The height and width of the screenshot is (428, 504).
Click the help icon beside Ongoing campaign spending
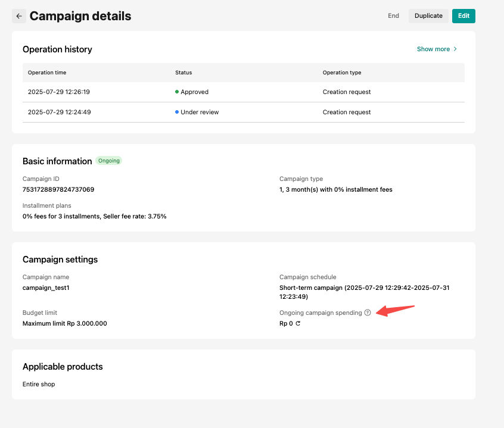tap(368, 313)
